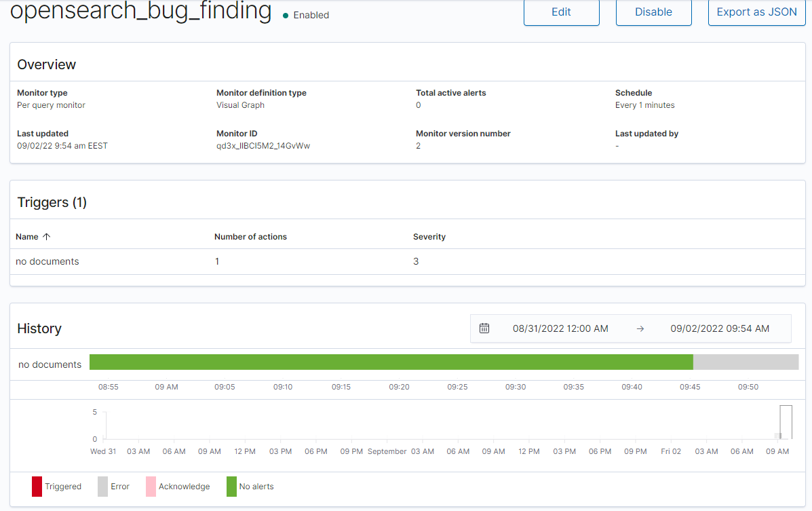Disable the opensearch_bug_finding monitor
This screenshot has width=812, height=511.
pyautogui.click(x=653, y=12)
